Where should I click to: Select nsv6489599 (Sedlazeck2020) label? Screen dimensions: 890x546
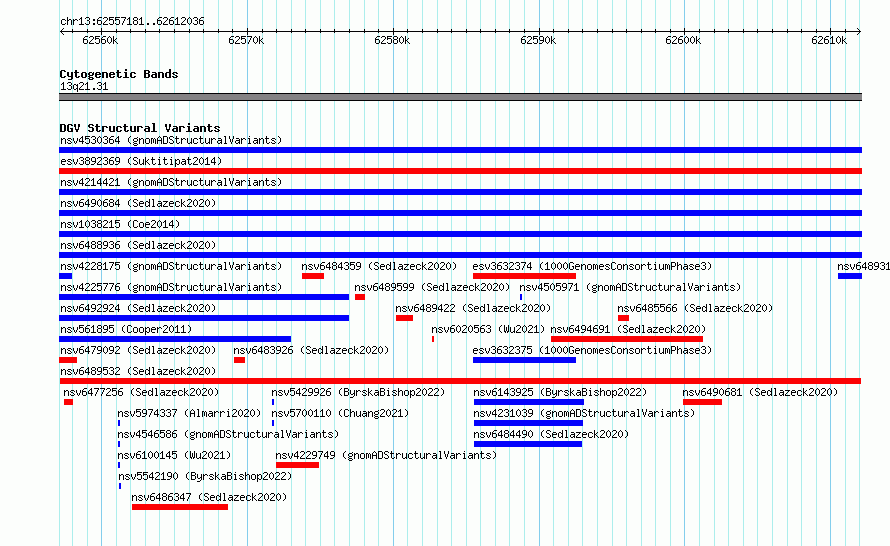(x=432, y=287)
